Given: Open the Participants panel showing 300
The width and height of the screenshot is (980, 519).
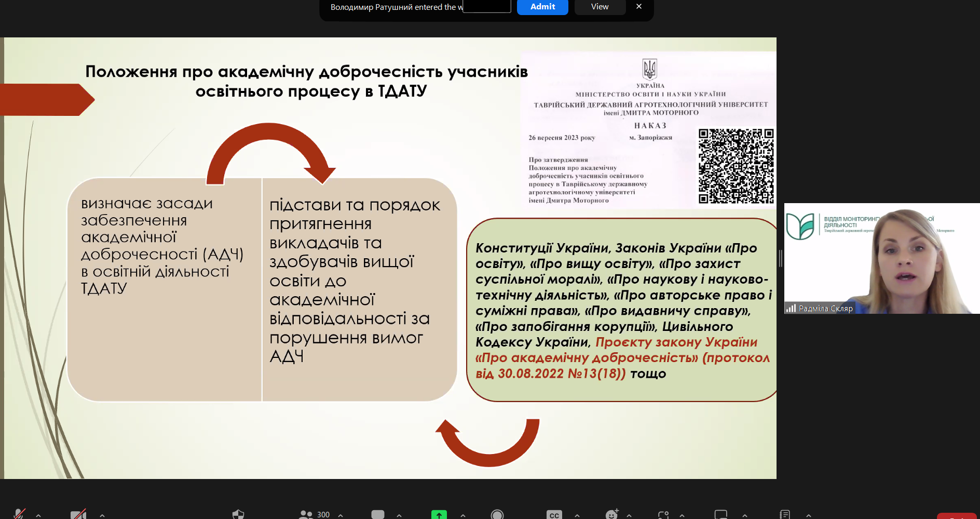Looking at the screenshot, I should pos(314,514).
